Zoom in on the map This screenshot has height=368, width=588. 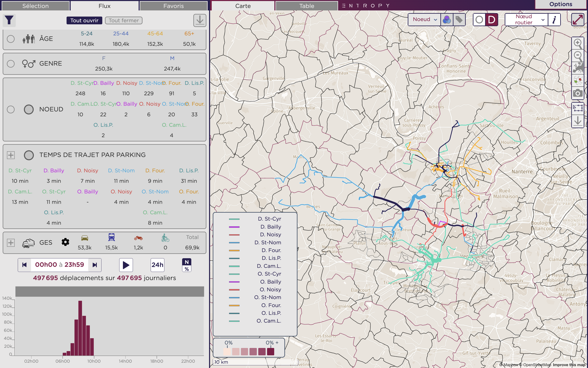pos(578,44)
